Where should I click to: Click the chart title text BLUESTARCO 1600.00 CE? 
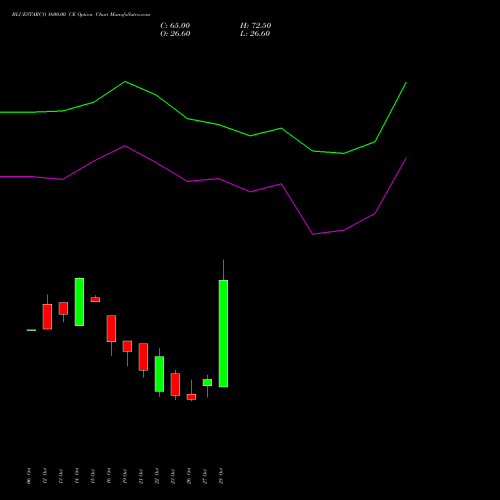click(x=44, y=15)
